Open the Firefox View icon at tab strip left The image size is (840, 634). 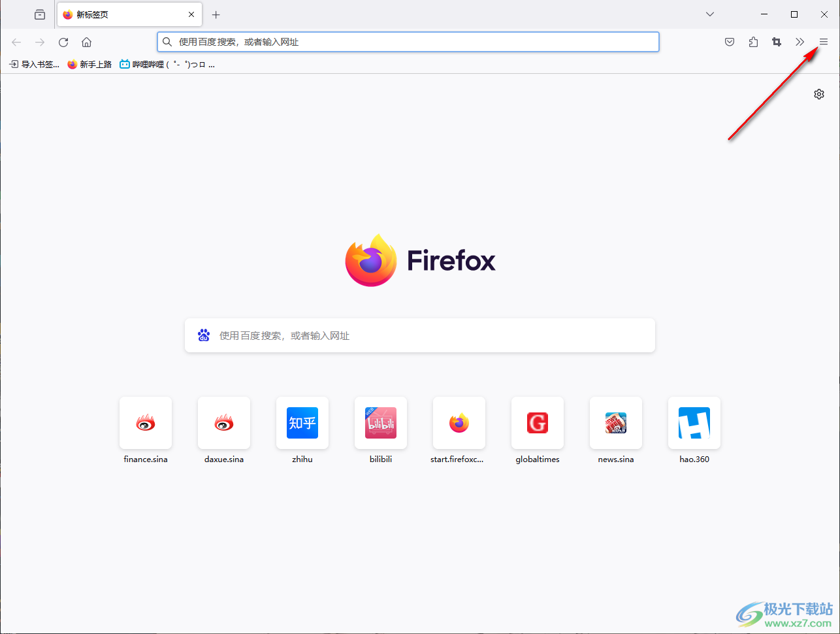[x=40, y=14]
